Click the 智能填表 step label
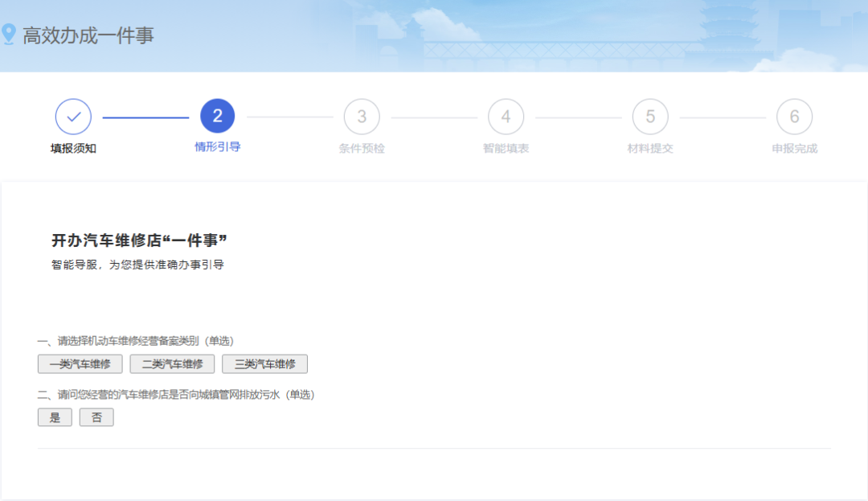 pyautogui.click(x=506, y=149)
